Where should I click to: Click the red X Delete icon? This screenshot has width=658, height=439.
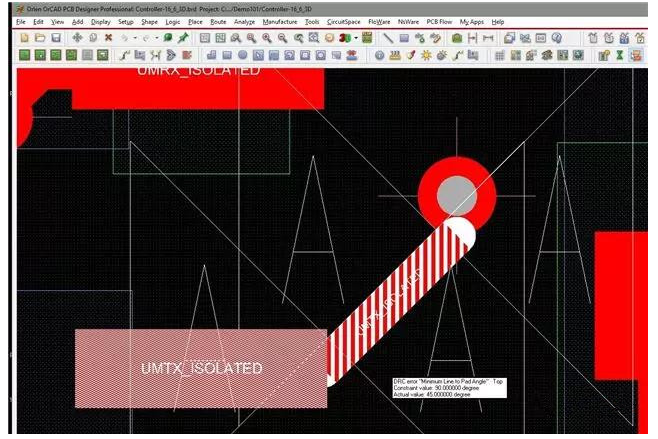[108, 38]
